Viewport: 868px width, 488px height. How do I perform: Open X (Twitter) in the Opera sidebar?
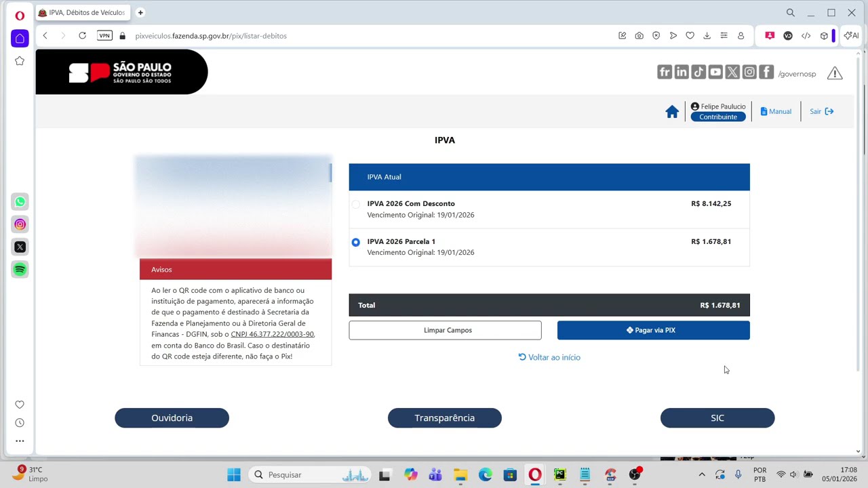point(20,247)
